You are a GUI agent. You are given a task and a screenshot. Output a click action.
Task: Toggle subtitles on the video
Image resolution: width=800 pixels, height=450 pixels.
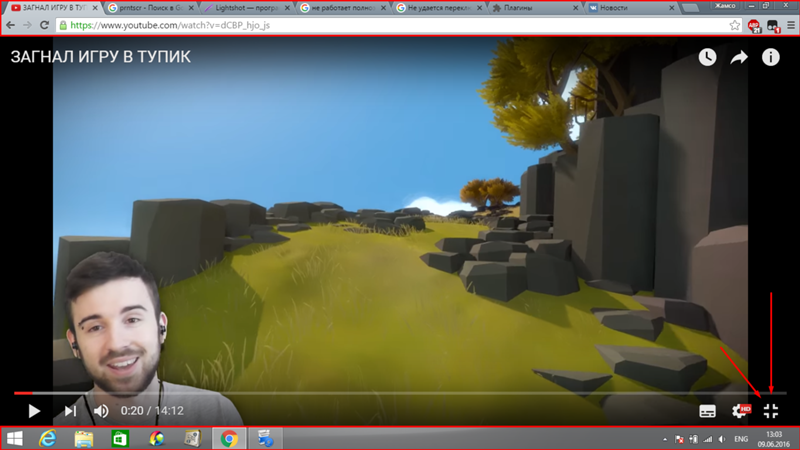coord(707,411)
